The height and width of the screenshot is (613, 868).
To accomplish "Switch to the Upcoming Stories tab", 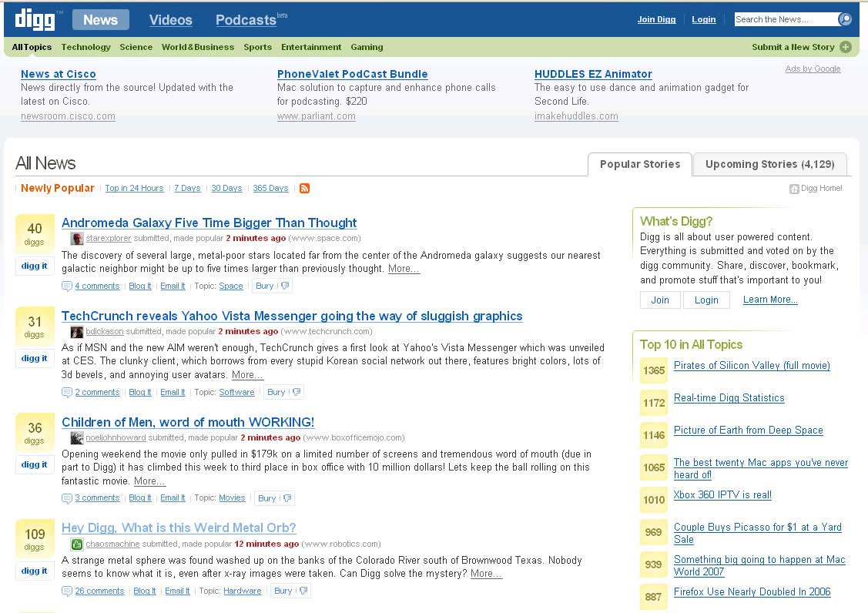I will pyautogui.click(x=769, y=164).
